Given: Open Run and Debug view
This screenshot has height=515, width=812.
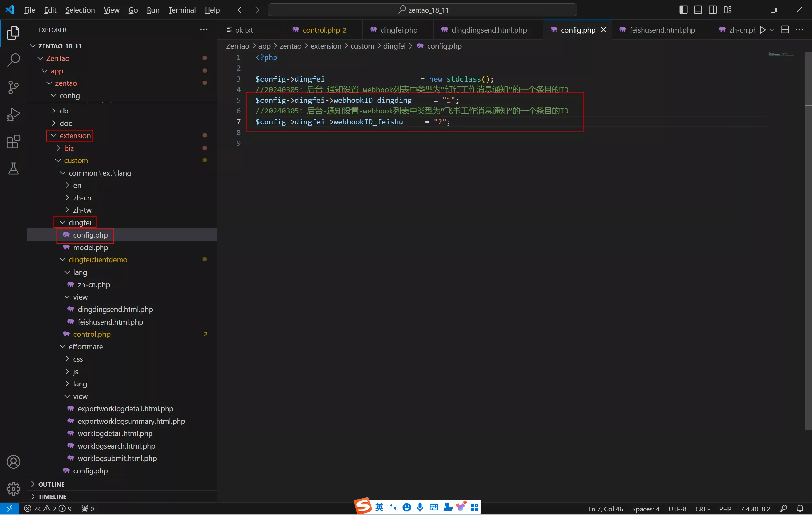Looking at the screenshot, I should (13, 114).
